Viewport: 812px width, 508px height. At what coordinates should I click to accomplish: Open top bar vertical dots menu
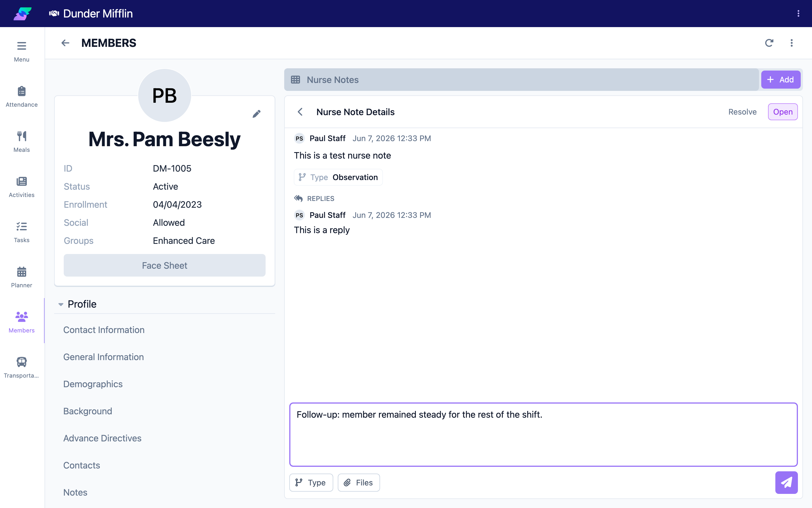(x=798, y=14)
